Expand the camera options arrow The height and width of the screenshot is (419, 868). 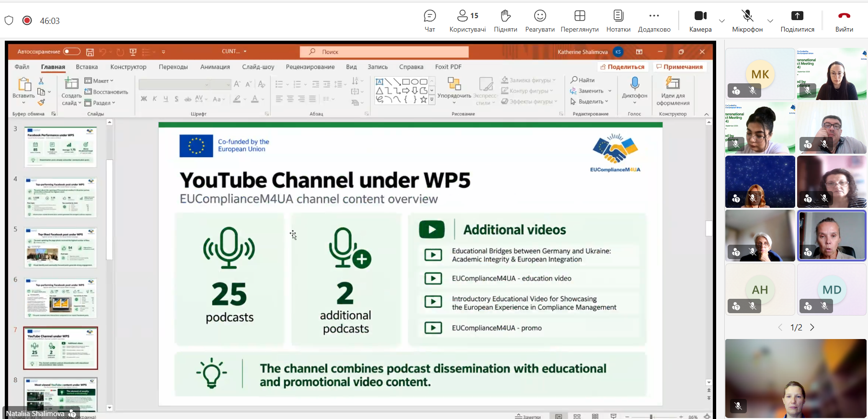coord(722,21)
